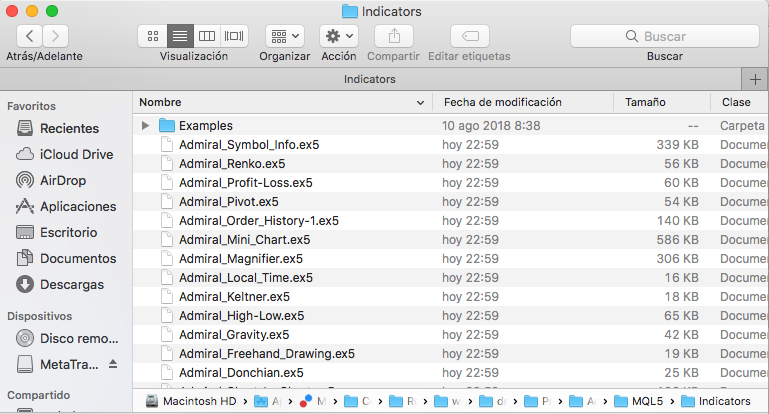Select Admiral_Local_Time.ex5 file
The image size is (769, 414).
pos(246,278)
